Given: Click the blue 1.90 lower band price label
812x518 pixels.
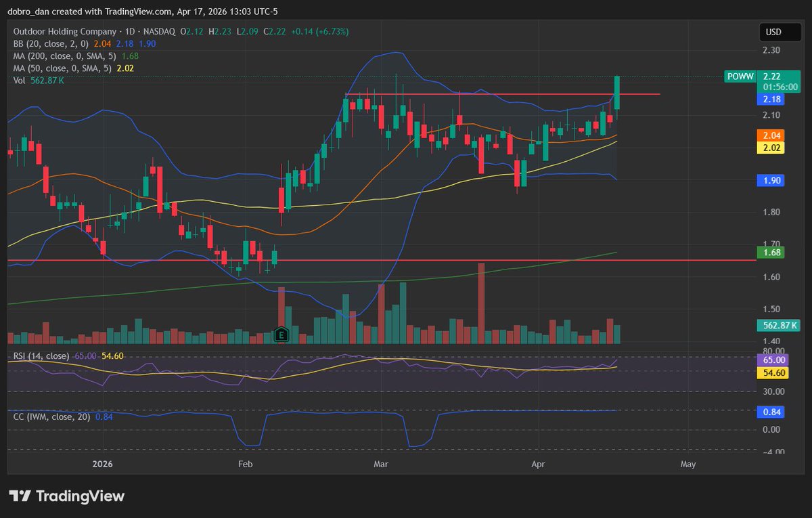Looking at the screenshot, I should coord(770,181).
